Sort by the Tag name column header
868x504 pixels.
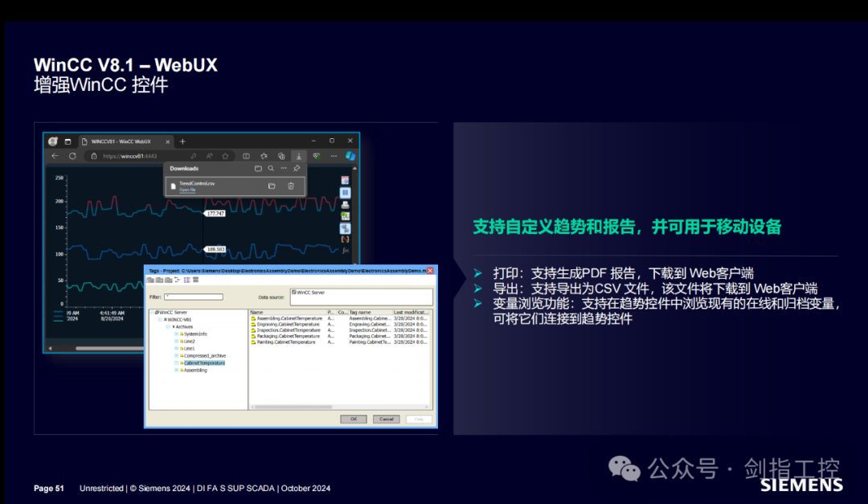click(360, 312)
